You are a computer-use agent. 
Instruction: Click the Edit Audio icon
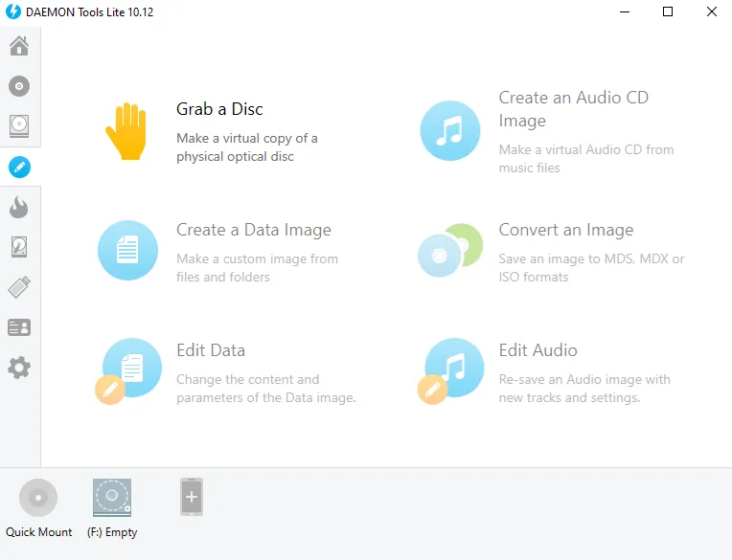point(451,370)
